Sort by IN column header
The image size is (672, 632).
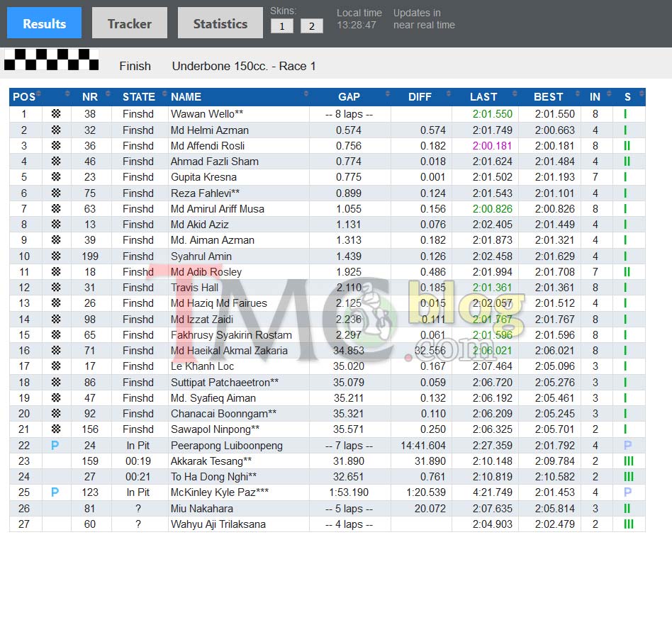coord(595,97)
